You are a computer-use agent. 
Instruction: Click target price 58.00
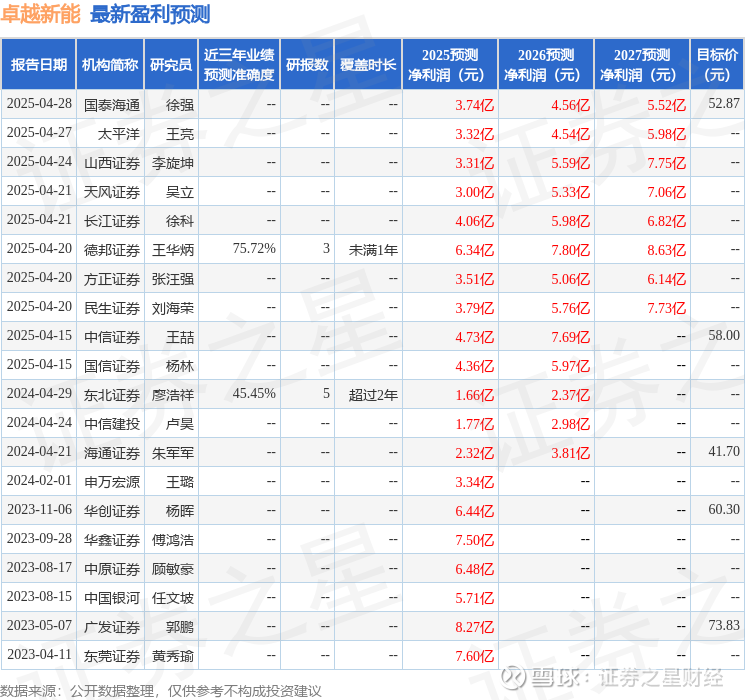point(724,336)
